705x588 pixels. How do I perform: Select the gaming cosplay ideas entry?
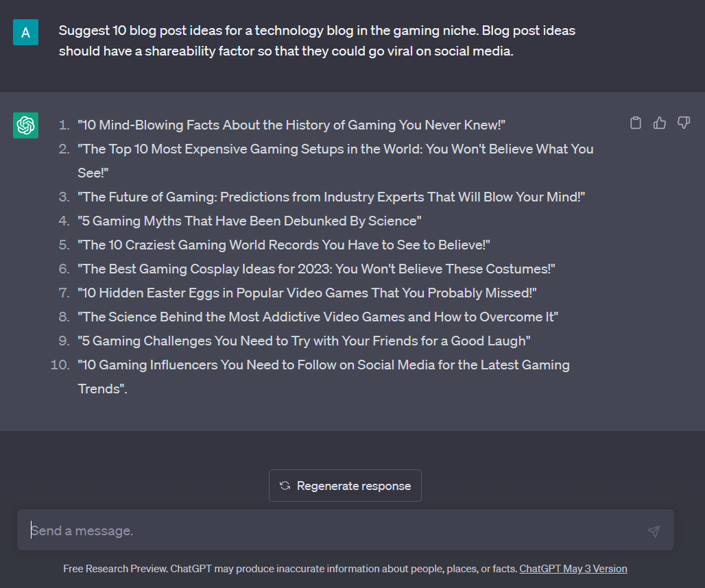click(315, 269)
